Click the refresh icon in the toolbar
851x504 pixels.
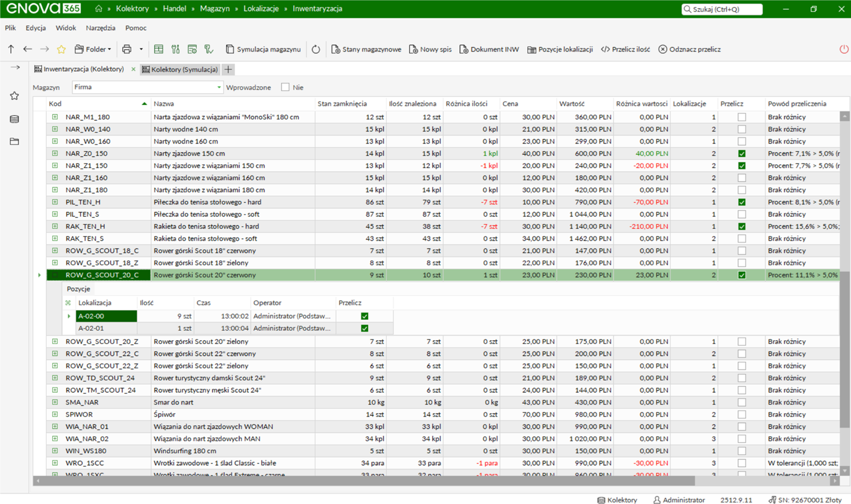[316, 49]
